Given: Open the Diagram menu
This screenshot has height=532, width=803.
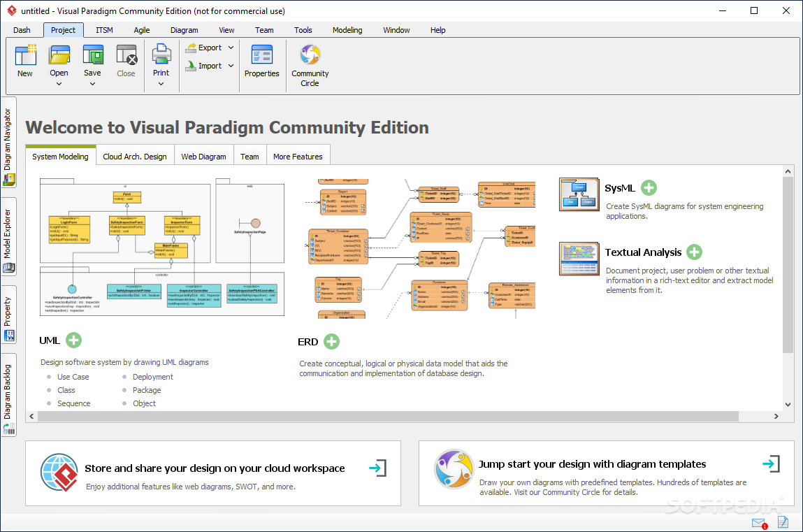Looking at the screenshot, I should click(x=185, y=30).
